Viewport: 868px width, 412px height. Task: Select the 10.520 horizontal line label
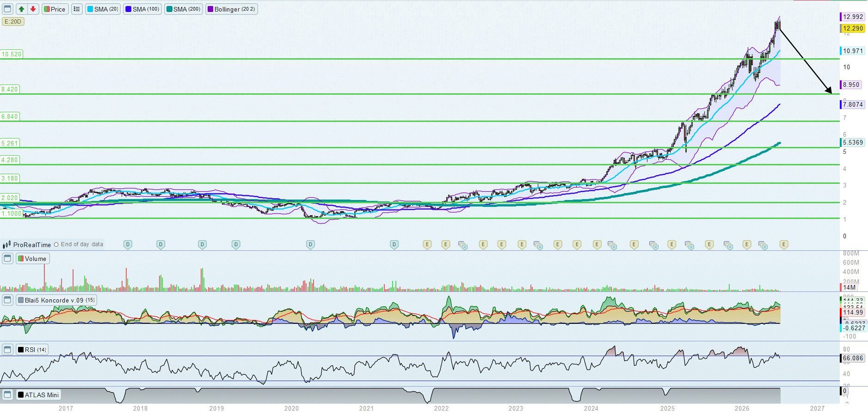11,54
